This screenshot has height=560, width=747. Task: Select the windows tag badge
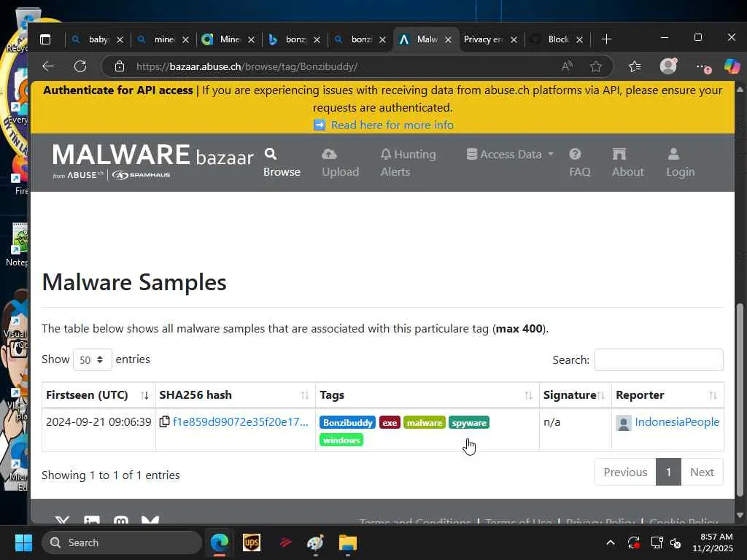(341, 440)
